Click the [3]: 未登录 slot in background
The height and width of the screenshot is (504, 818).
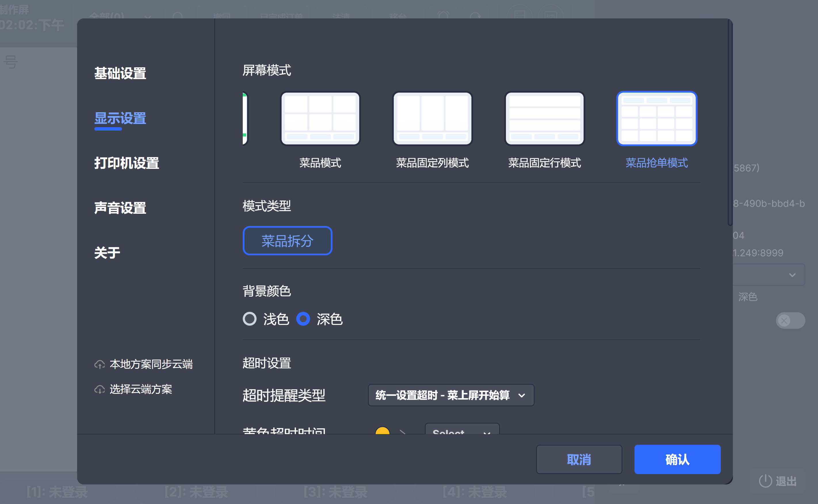pos(336,492)
